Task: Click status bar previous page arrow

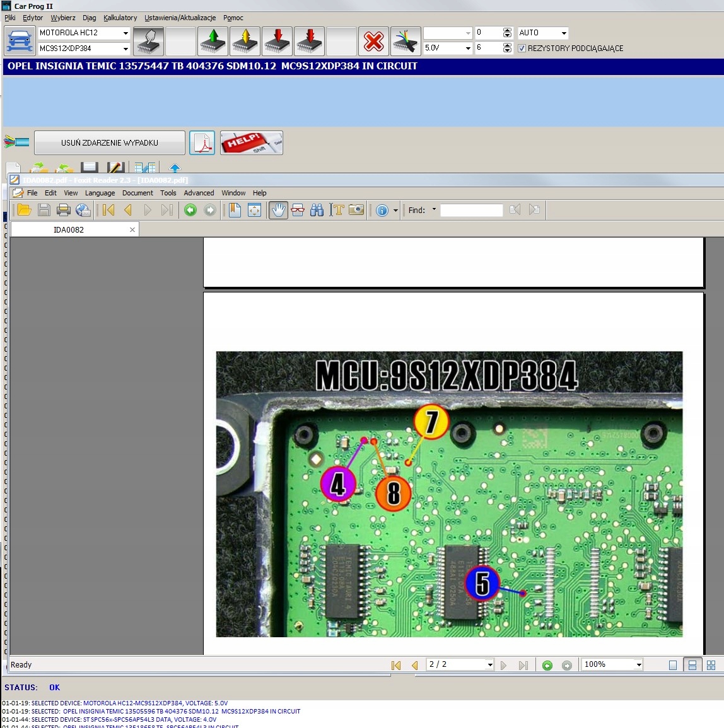Action: (414, 666)
